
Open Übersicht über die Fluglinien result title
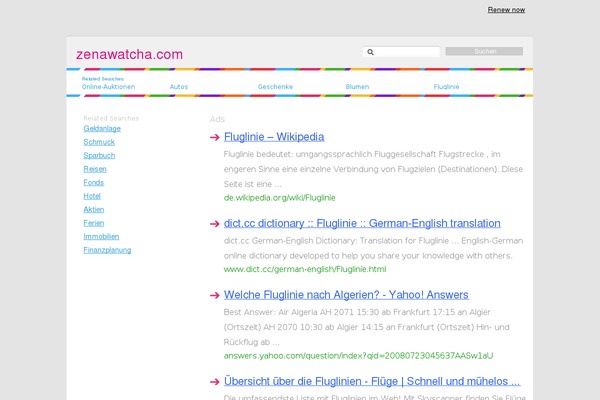tap(372, 382)
